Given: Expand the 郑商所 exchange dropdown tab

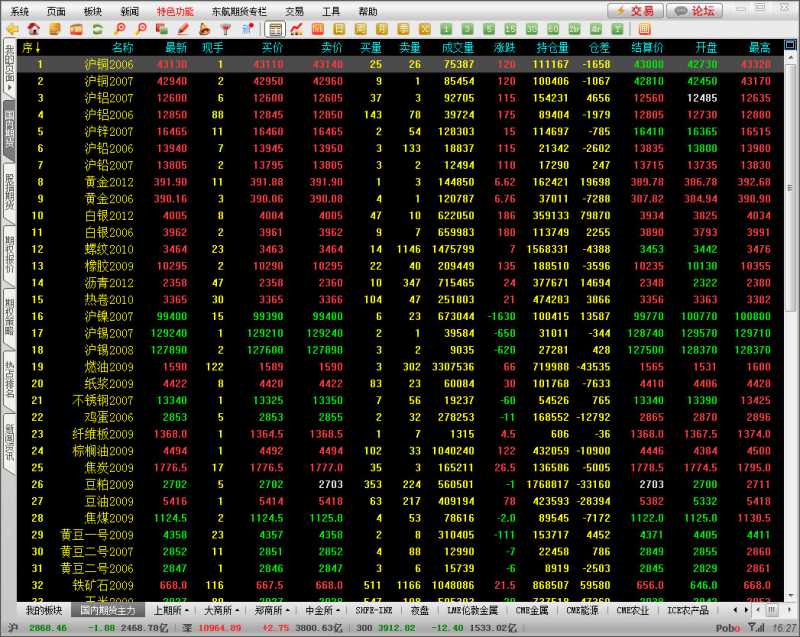Looking at the screenshot, I should [271, 609].
